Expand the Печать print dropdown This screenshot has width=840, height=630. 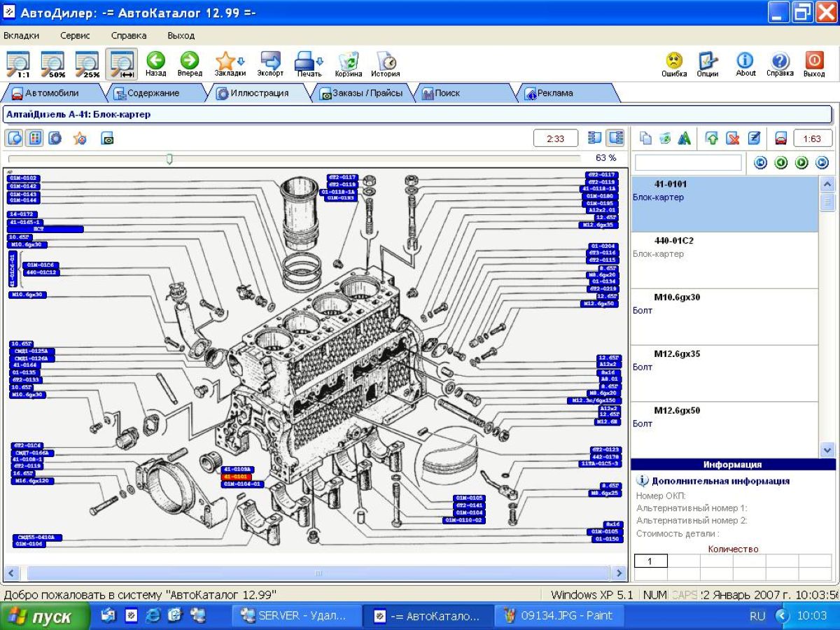click(320, 60)
